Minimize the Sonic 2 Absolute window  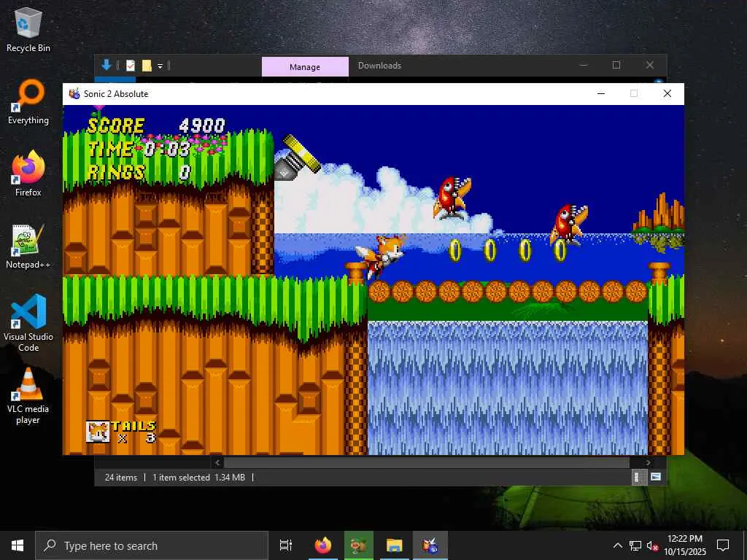[x=601, y=94]
